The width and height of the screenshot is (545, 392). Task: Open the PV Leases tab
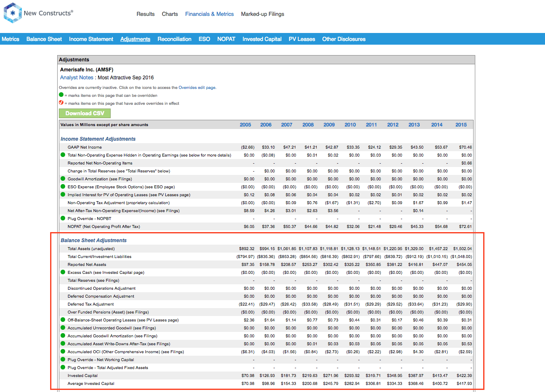tap(302, 39)
